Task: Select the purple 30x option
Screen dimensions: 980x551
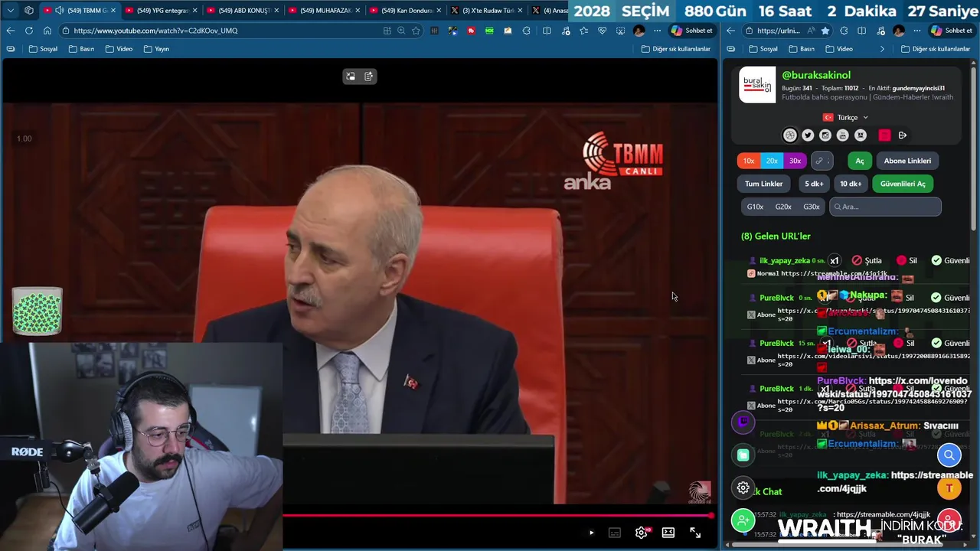Action: (x=795, y=161)
